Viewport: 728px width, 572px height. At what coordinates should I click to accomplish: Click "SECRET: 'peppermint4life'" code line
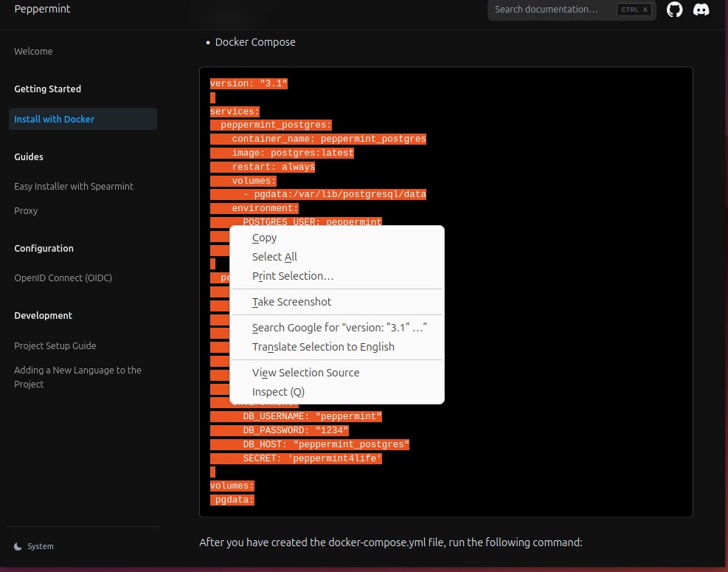[312, 458]
